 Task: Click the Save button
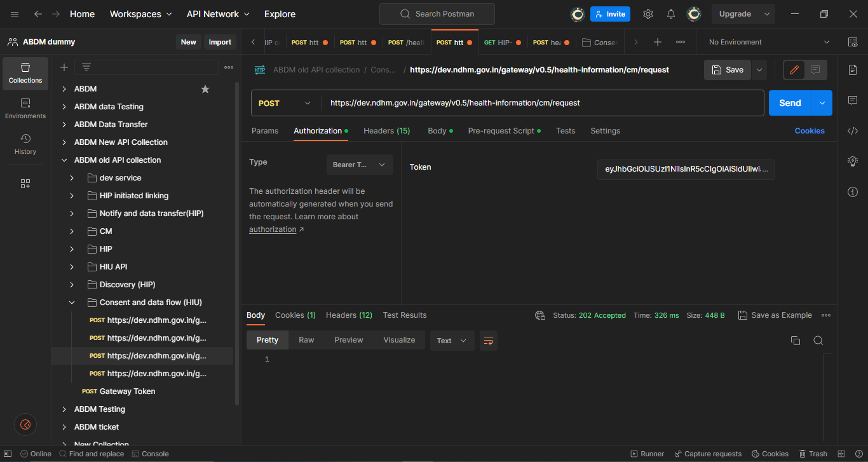[x=728, y=70]
